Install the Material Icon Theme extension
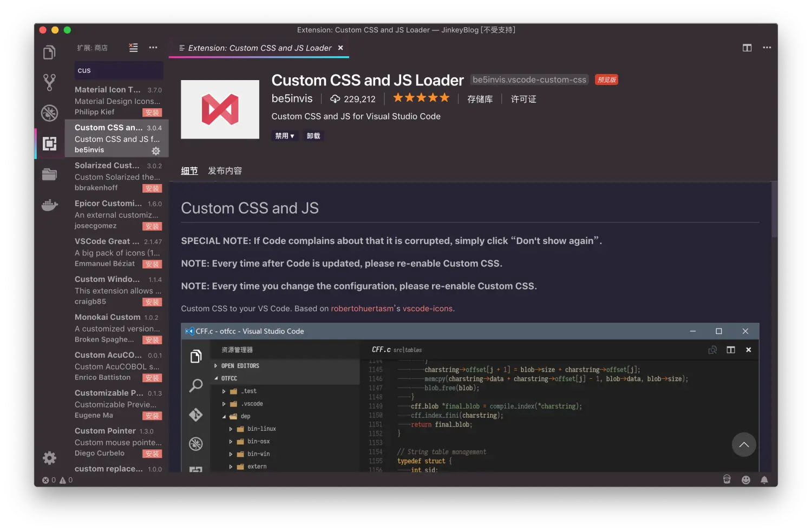The image size is (812, 532). click(152, 113)
